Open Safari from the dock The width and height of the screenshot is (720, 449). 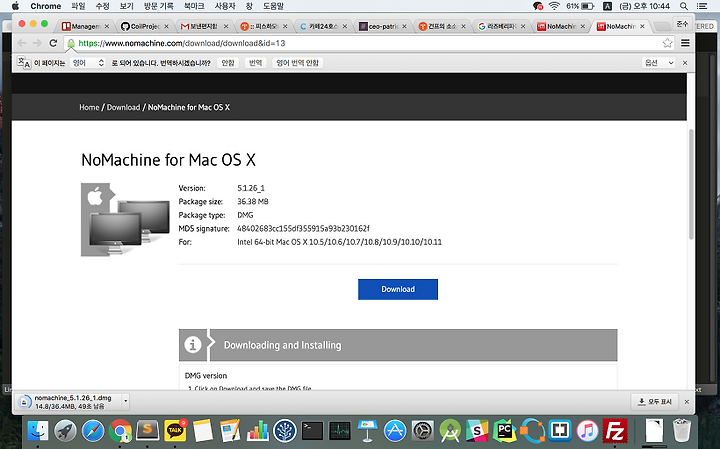(93, 431)
